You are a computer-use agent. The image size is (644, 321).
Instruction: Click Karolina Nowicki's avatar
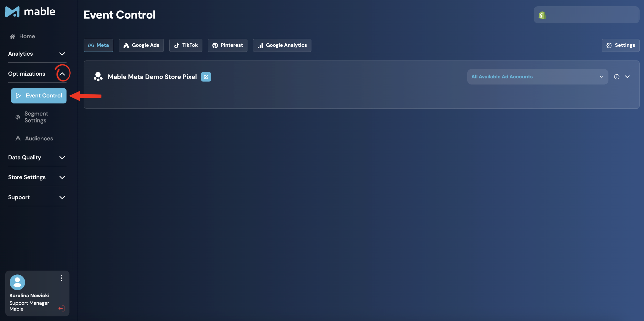[x=17, y=282]
